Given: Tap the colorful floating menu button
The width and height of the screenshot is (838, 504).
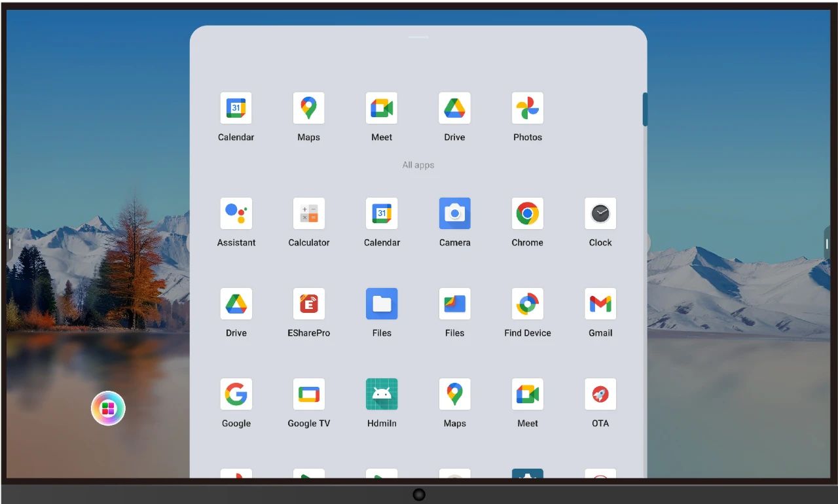Looking at the screenshot, I should click(x=108, y=408).
